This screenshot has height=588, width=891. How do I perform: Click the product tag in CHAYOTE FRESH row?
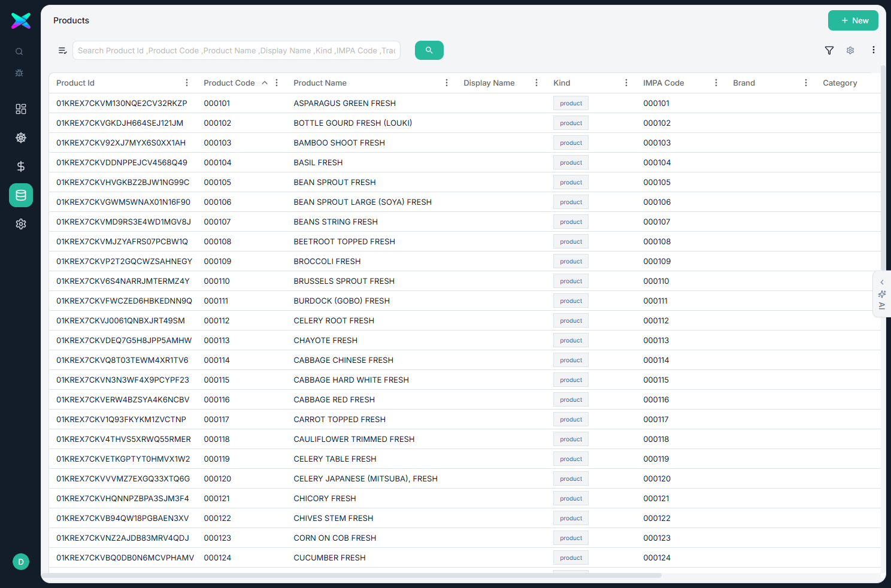(x=571, y=340)
